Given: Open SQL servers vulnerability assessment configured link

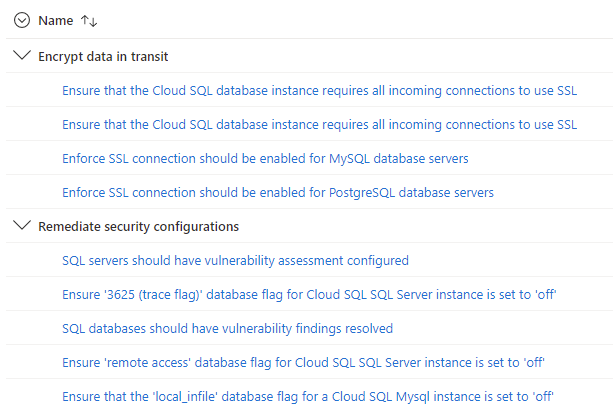Looking at the screenshot, I should 235,260.
